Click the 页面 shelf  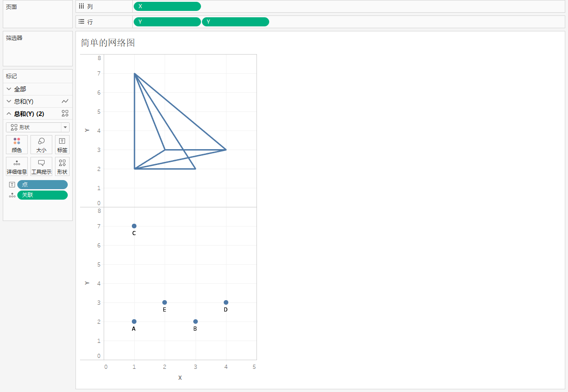pos(38,15)
